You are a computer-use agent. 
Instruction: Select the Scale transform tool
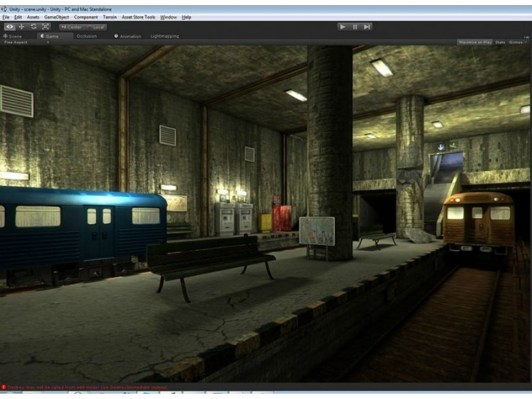coord(45,27)
